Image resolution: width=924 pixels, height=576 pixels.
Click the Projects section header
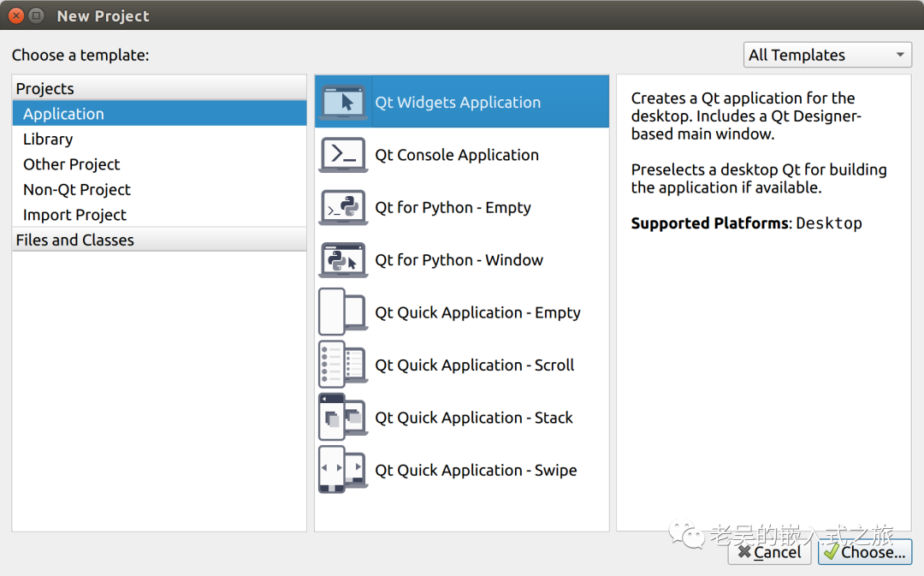pyautogui.click(x=159, y=88)
